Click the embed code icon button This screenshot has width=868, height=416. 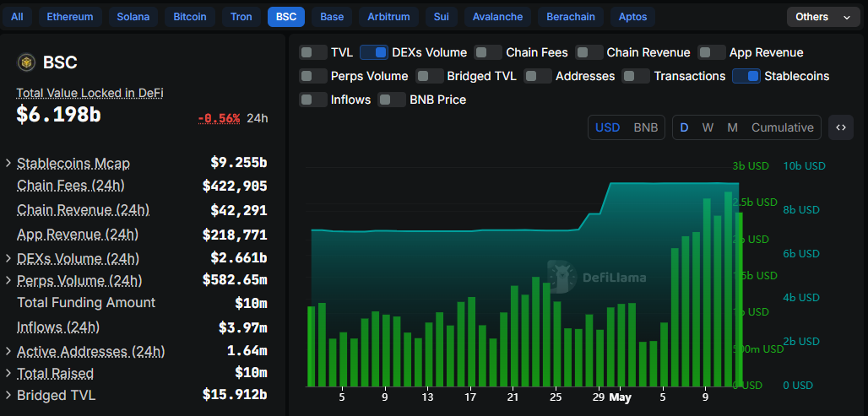coord(840,127)
